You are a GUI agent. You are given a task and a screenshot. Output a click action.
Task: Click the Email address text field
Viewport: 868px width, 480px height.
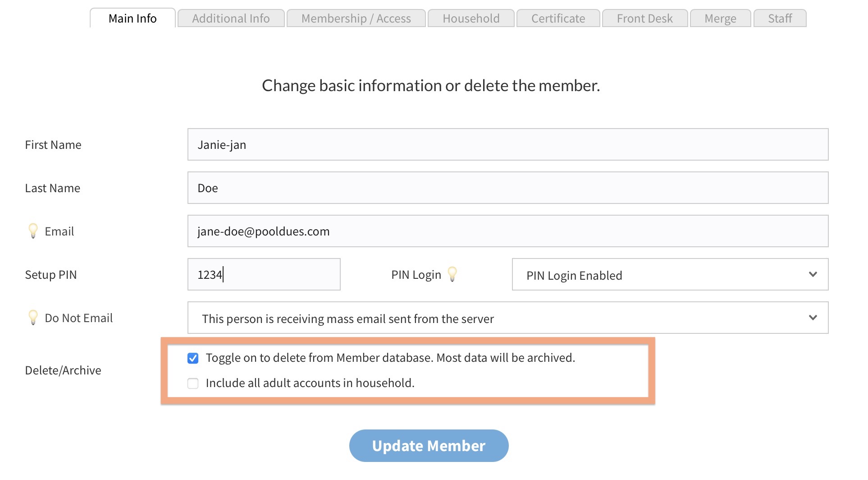[507, 231]
